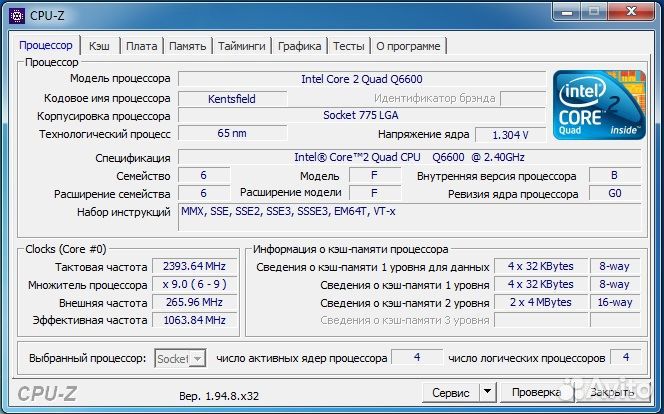Click the Kentsfield code name value

(232, 99)
